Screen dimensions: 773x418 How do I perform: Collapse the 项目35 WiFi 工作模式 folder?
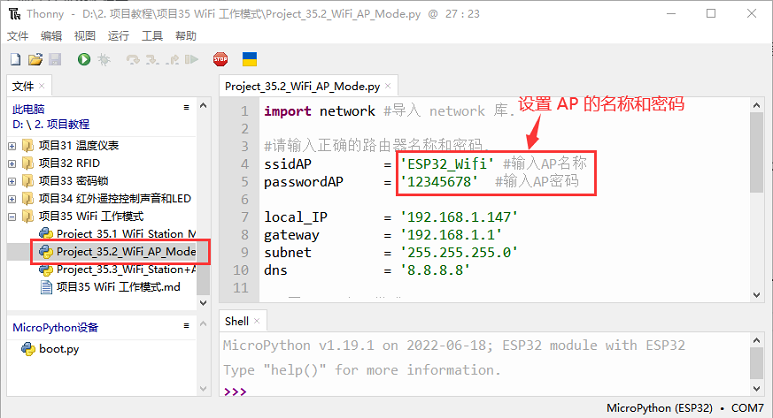pyautogui.click(x=12, y=216)
